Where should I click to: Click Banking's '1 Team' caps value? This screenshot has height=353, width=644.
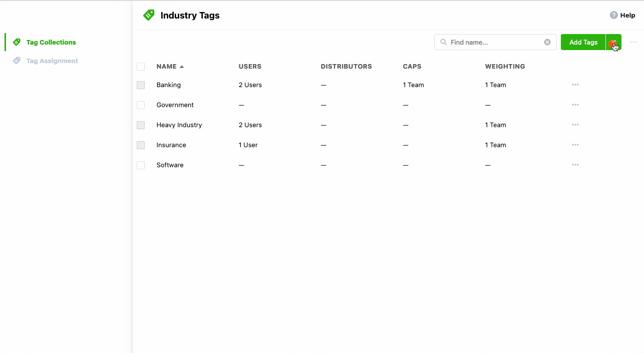coord(413,85)
